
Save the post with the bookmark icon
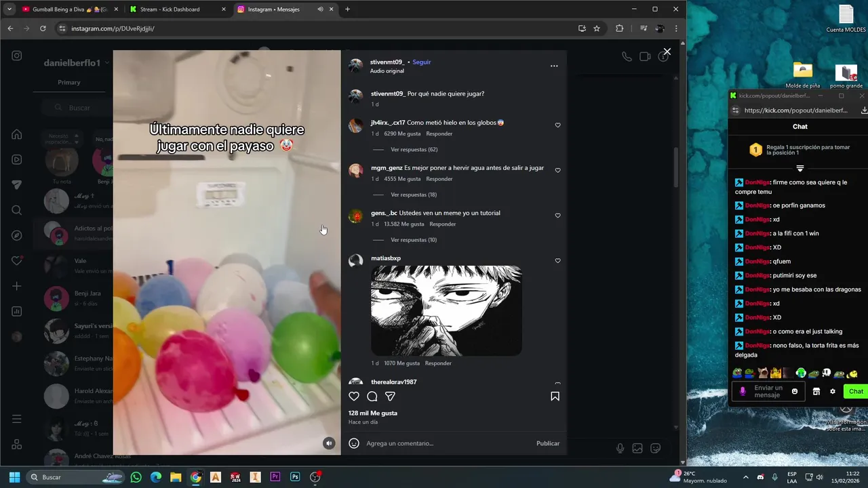[555, 396]
